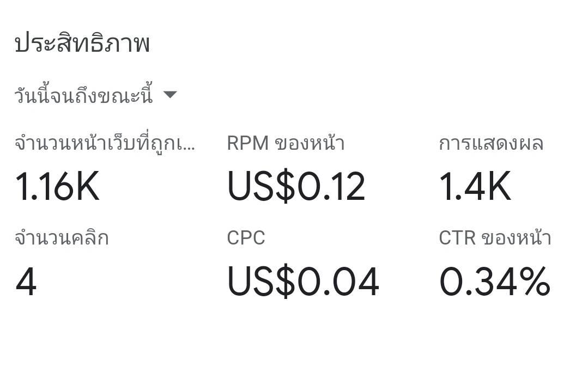
Task: Select the การแสดงผล impressions label
Action: pos(491,144)
